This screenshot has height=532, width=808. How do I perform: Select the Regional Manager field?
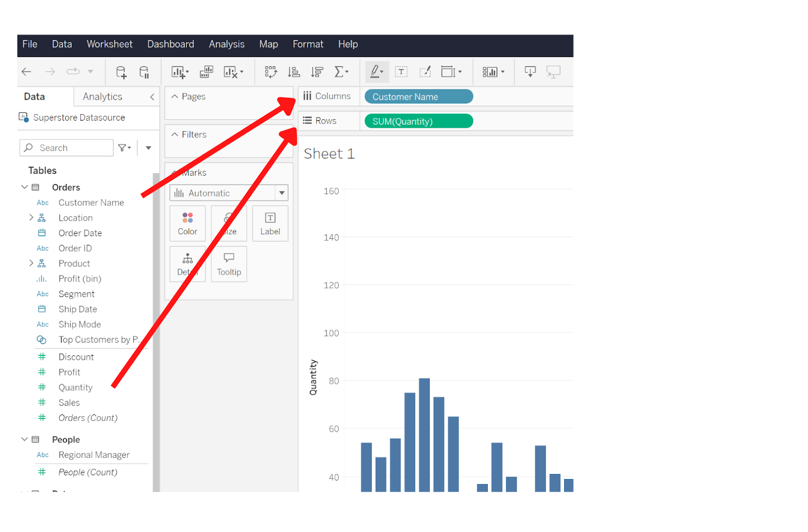click(x=94, y=455)
